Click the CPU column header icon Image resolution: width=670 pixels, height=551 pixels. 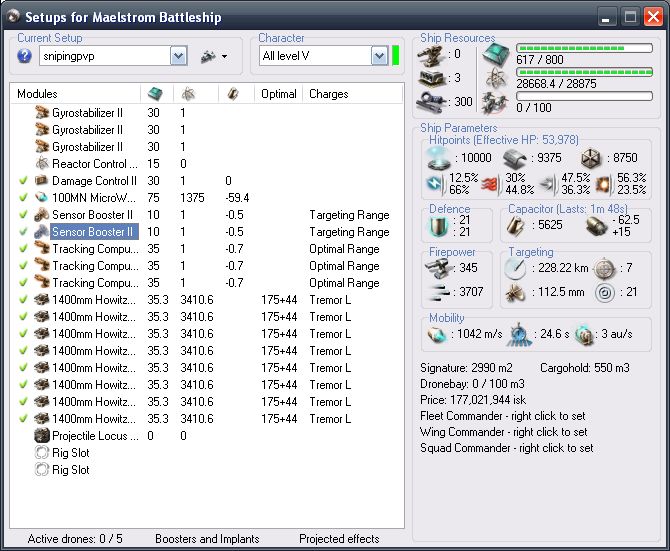click(154, 93)
